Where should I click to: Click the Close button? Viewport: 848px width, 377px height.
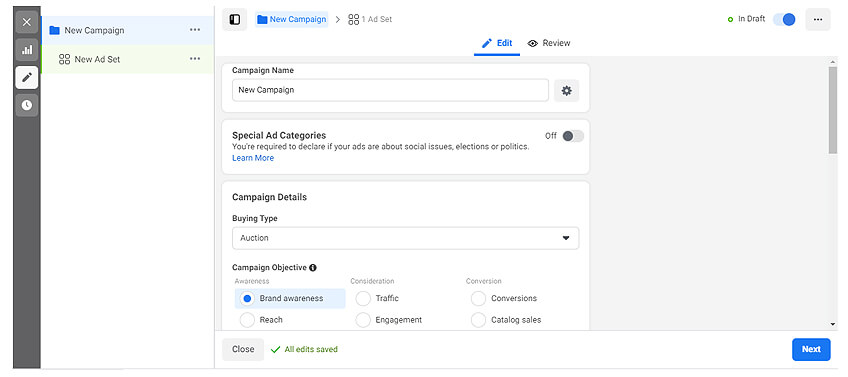click(243, 349)
